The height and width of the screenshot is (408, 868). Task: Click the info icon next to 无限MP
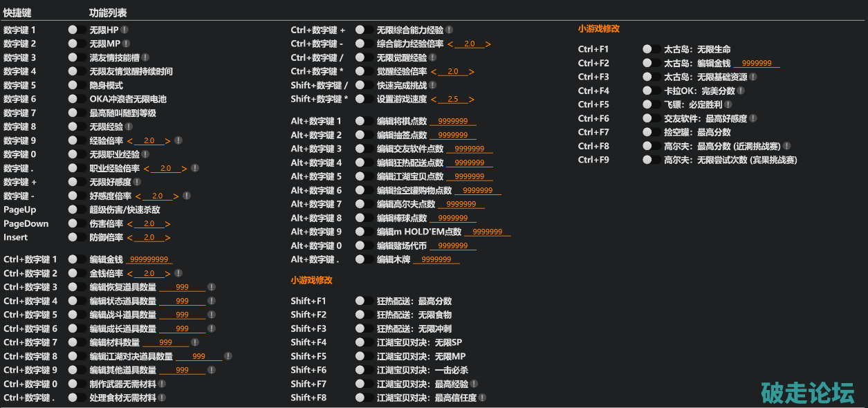(126, 44)
